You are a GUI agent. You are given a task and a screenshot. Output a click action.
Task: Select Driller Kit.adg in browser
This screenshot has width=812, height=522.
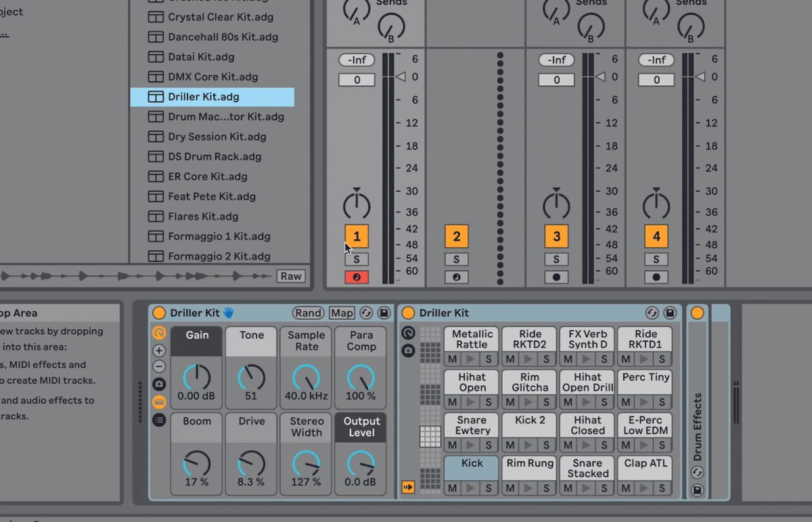point(212,97)
